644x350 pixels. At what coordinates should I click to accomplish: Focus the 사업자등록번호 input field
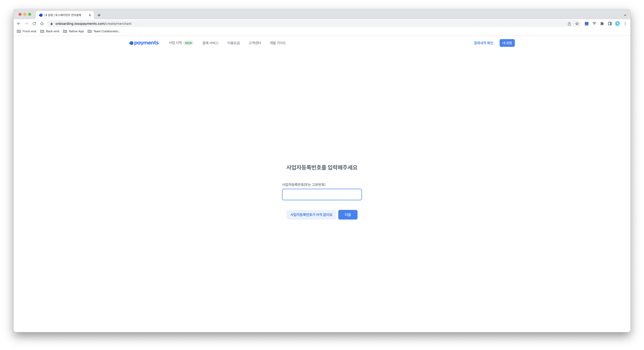point(322,194)
